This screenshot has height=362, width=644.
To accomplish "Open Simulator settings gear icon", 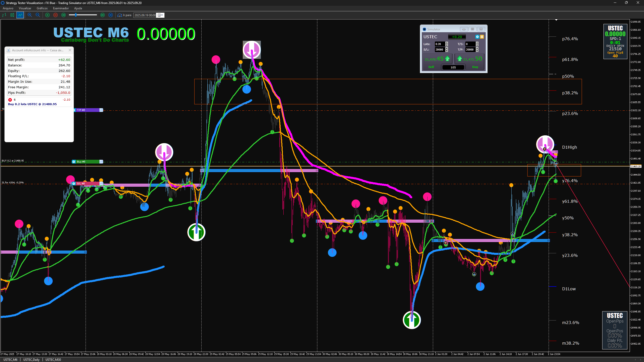I will [477, 37].
